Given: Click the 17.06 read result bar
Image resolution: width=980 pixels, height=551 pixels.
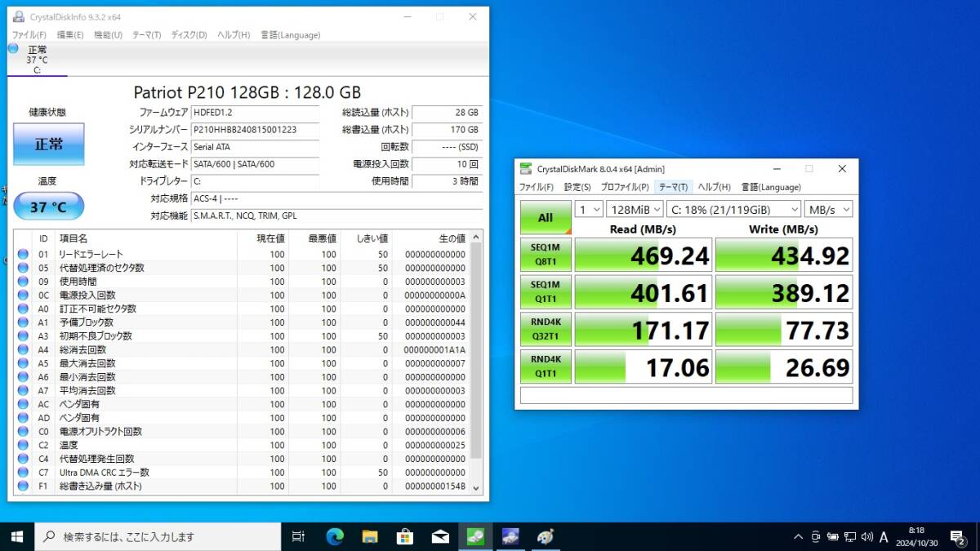Looking at the screenshot, I should click(644, 367).
